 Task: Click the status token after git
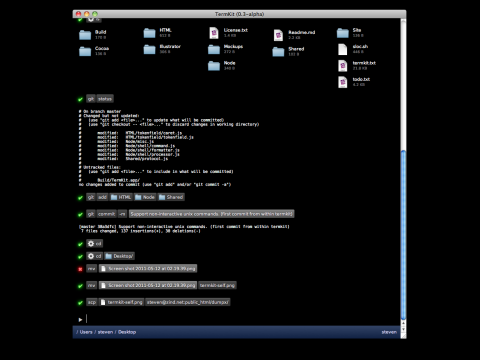point(105,99)
